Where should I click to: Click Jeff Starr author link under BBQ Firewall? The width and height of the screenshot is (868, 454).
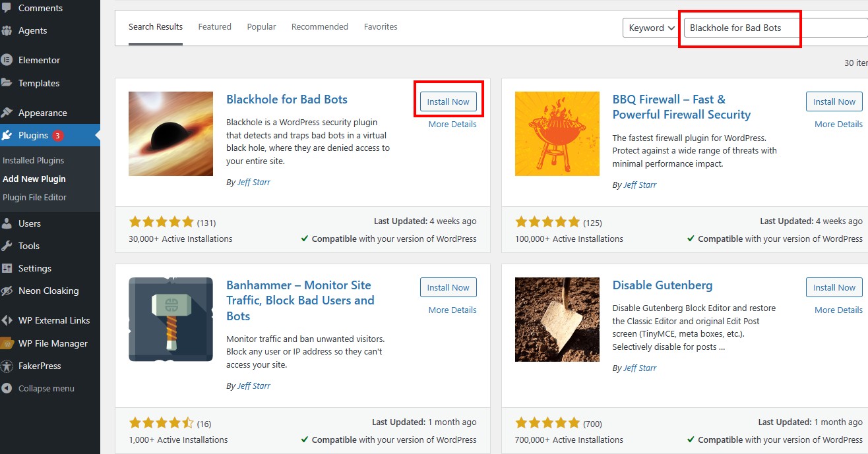640,185
